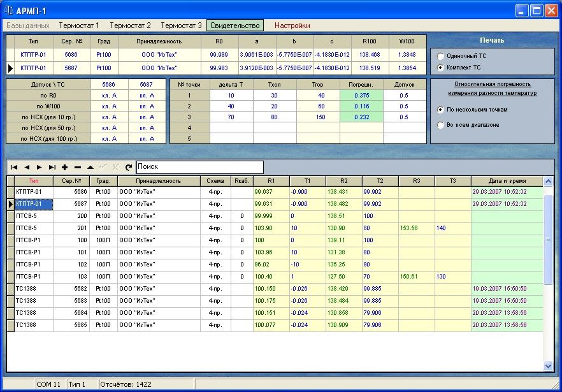Add new record with plus icon
Screen dimensions: 562x392
click(x=64, y=167)
